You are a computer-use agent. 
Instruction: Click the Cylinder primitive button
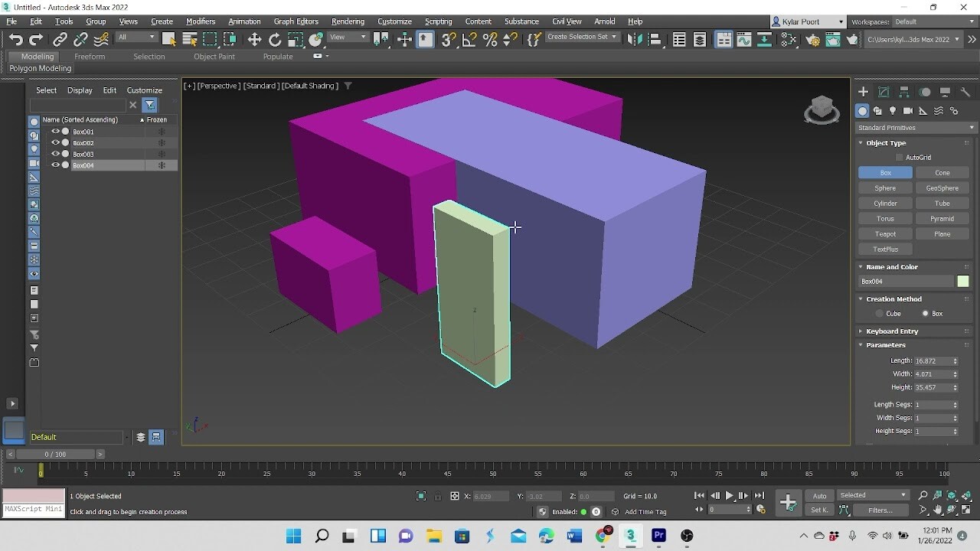tap(885, 204)
